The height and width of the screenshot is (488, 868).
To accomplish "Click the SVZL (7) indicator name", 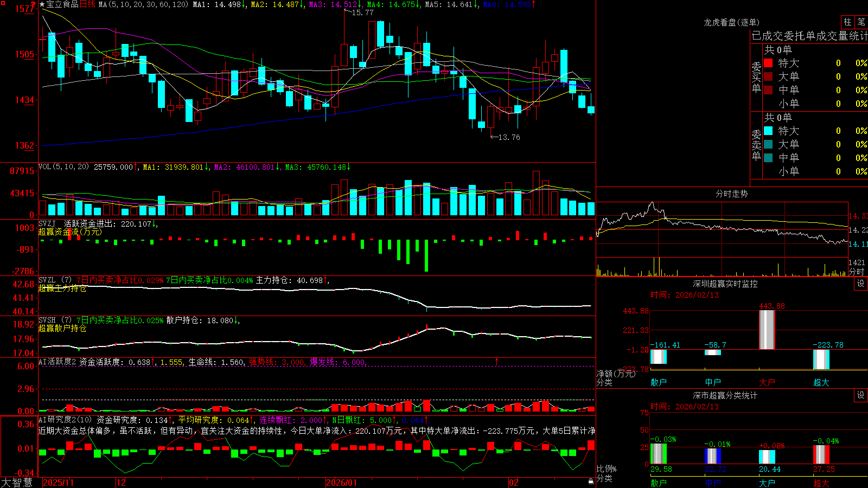I will coord(55,280).
